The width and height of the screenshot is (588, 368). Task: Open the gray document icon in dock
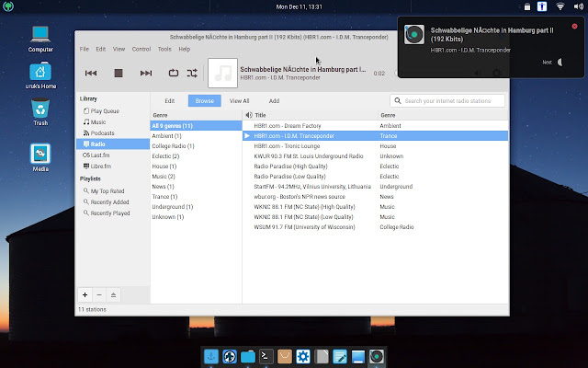pyautogui.click(x=322, y=356)
